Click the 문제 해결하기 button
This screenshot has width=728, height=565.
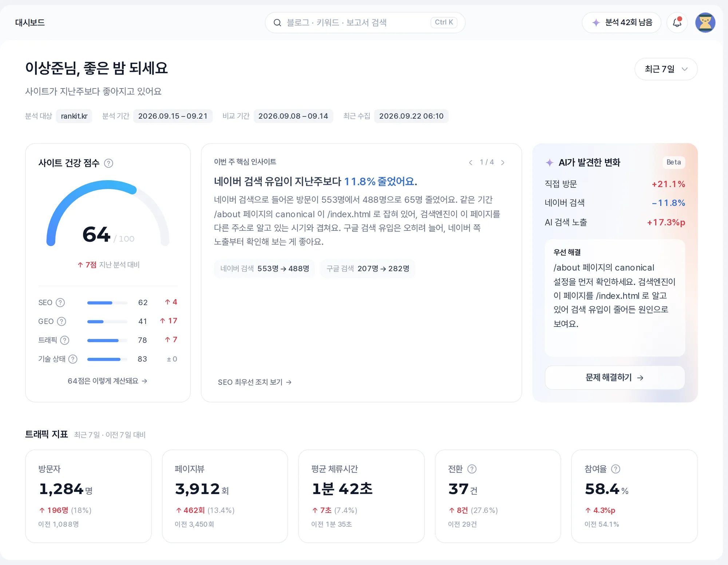(614, 378)
